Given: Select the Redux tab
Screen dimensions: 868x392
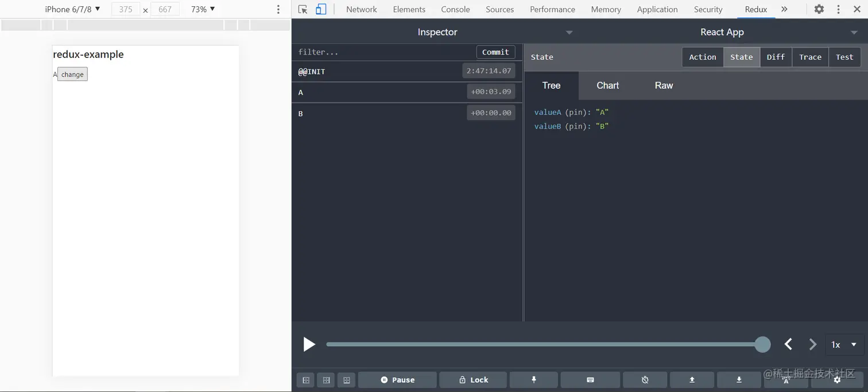Looking at the screenshot, I should click(756, 9).
